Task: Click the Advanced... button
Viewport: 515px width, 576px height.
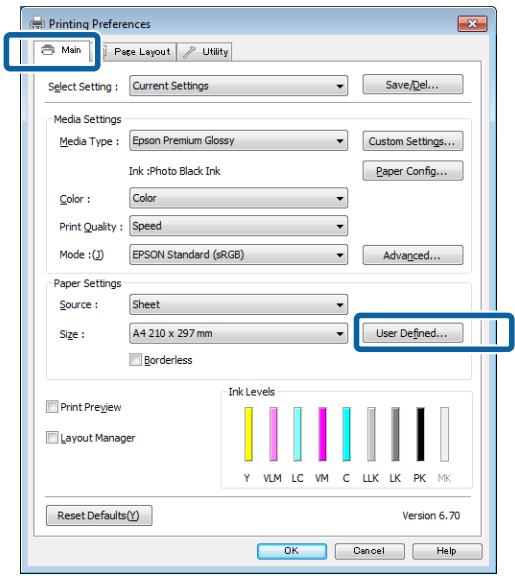Action: click(x=413, y=255)
